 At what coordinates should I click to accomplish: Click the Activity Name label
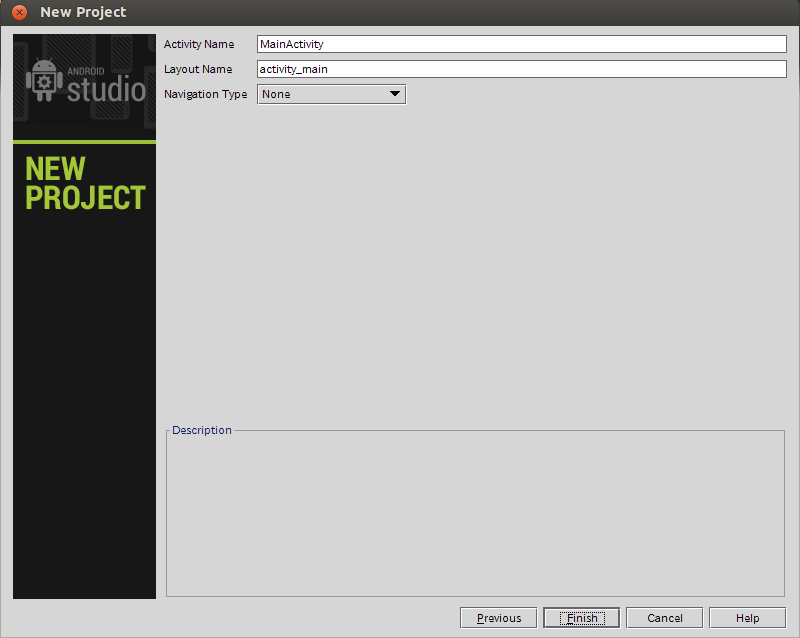(x=199, y=44)
